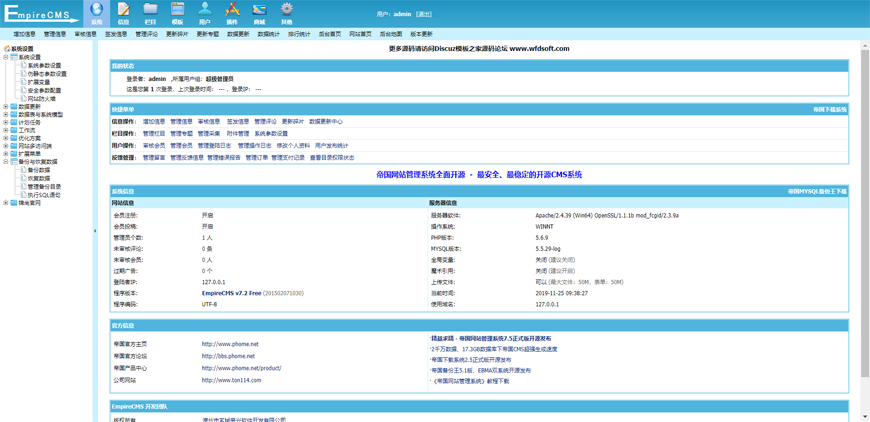
Task: Open 管理会员 in the quick menu
Action: click(181, 146)
